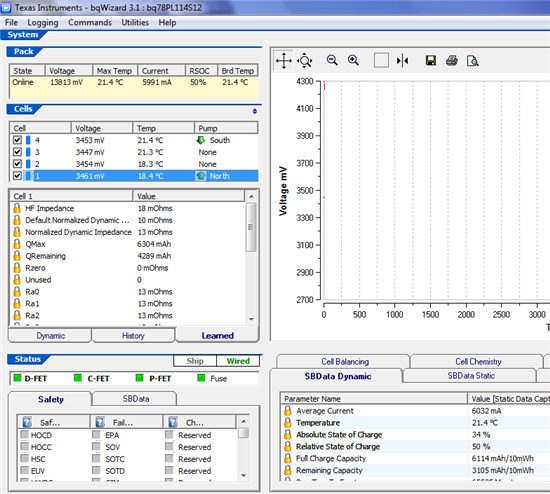
Task: Click the safety flags list scroll-up arrow
Action: click(x=243, y=421)
